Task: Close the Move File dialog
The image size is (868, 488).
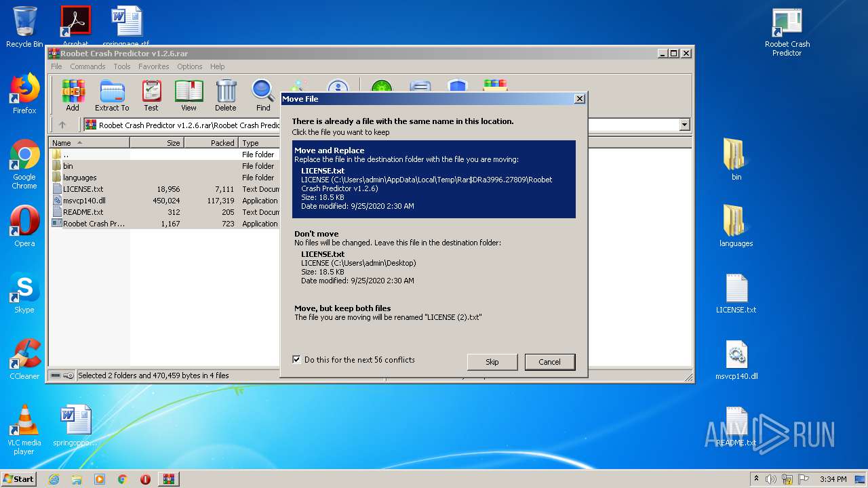Action: pos(580,99)
